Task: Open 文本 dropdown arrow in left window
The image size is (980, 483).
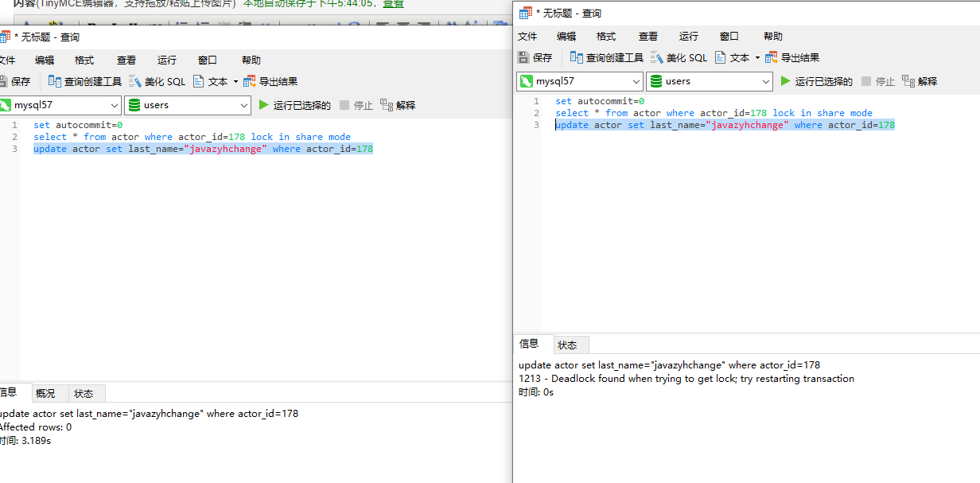Action: [235, 82]
